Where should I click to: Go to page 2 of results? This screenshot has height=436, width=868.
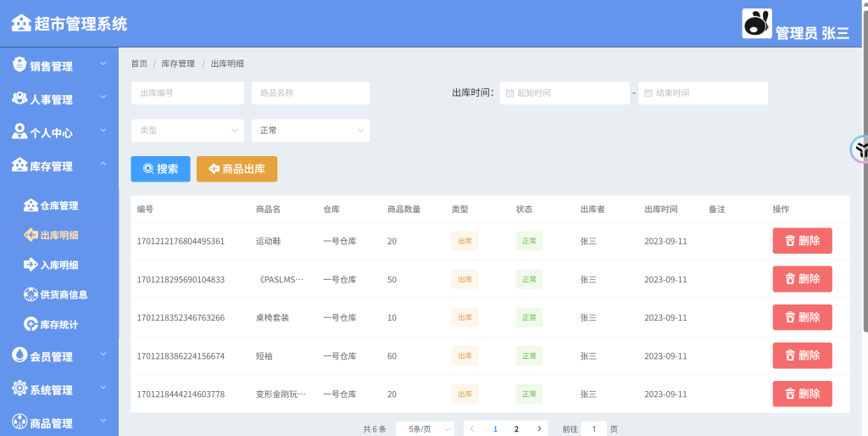click(516, 429)
